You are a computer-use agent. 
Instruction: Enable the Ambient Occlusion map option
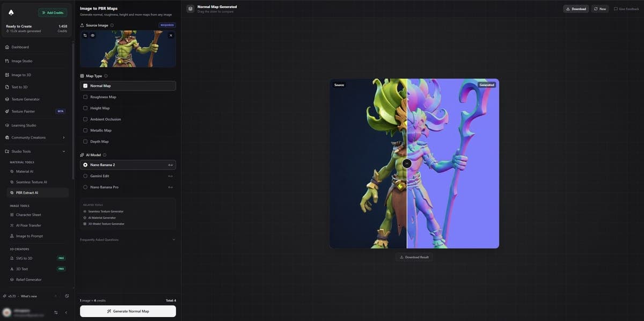point(85,119)
